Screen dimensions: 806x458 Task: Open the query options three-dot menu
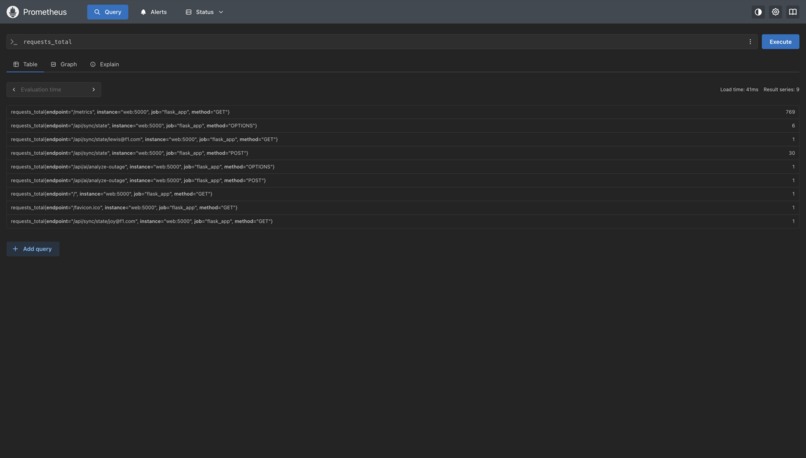[x=750, y=42]
